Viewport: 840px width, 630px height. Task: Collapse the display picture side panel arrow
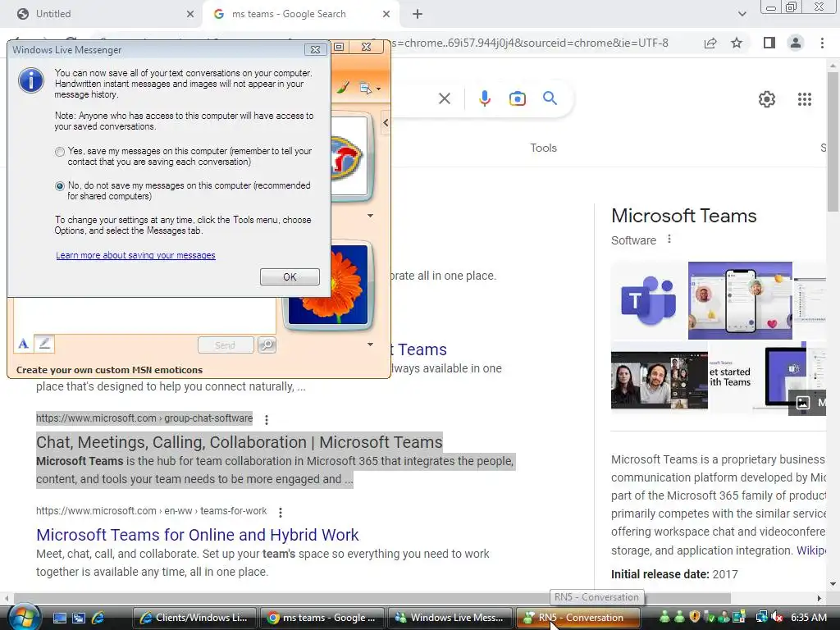(x=386, y=123)
